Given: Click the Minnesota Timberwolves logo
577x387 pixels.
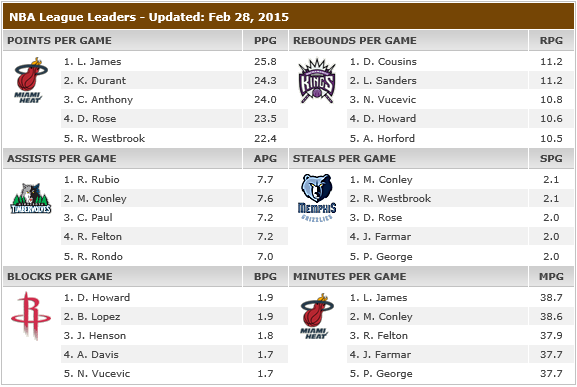Looking at the screenshot, I should coord(31,199).
